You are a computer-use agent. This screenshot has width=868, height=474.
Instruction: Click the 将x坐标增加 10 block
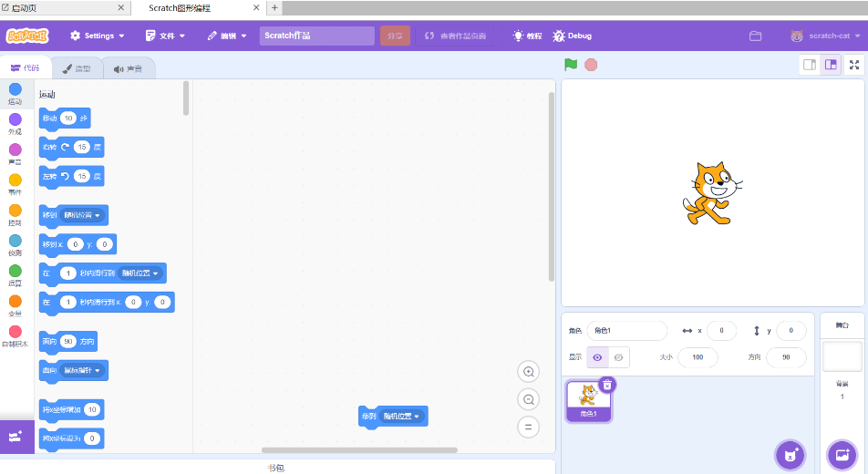pyautogui.click(x=71, y=410)
